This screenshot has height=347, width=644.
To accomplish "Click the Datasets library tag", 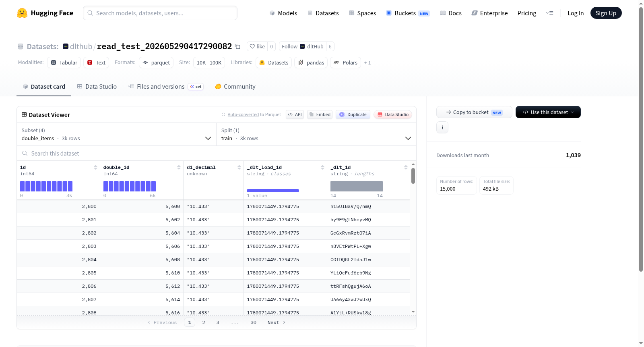I will pos(274,62).
